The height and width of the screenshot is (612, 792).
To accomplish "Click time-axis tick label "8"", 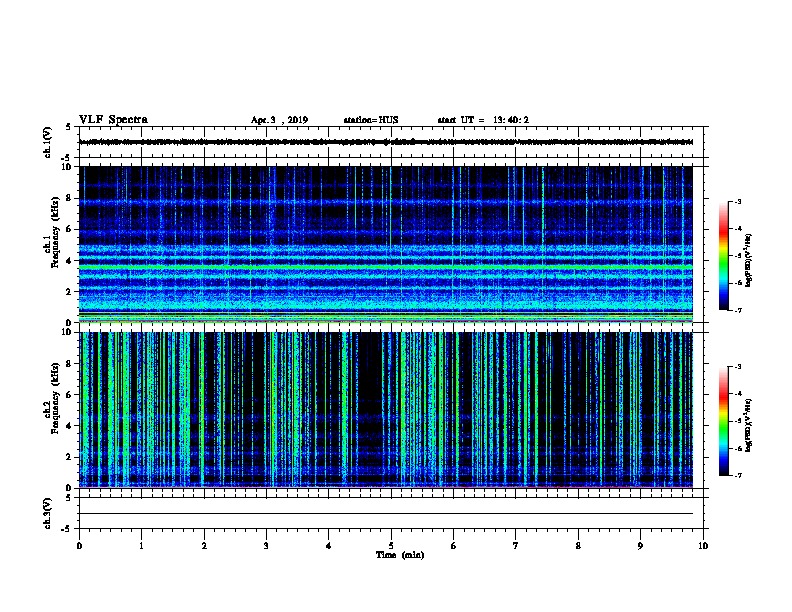I will (x=578, y=546).
